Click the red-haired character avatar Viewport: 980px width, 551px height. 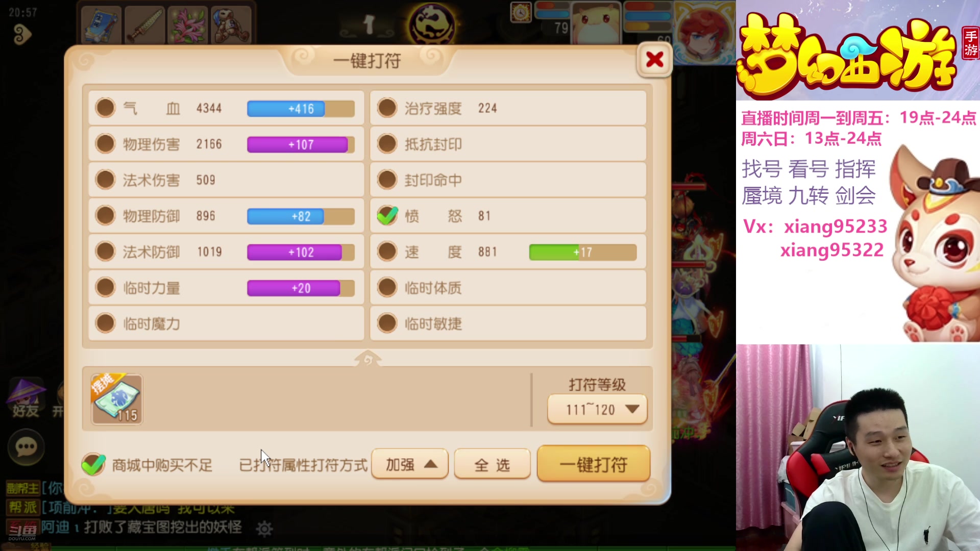tap(704, 32)
